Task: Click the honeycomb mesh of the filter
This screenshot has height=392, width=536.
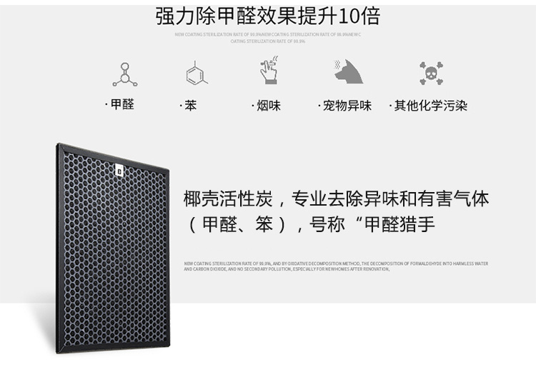Action: coord(114,253)
